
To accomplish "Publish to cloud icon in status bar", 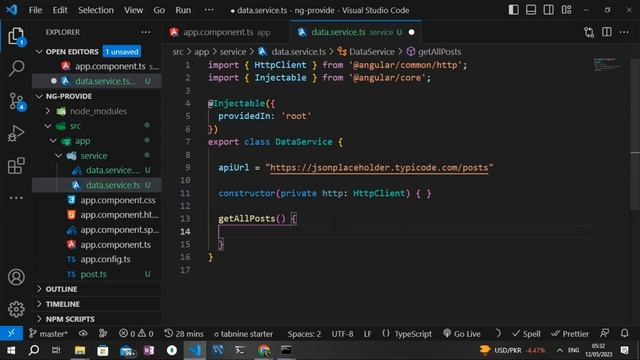I will coord(83,333).
